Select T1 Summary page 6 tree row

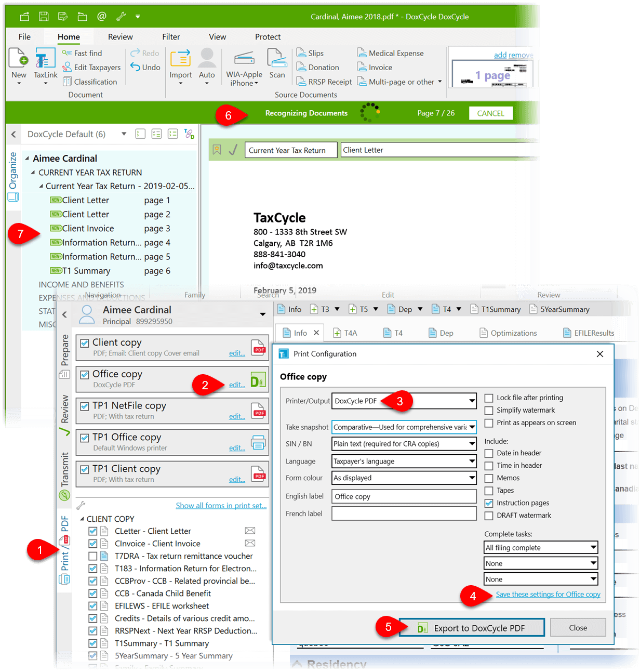coord(110,271)
